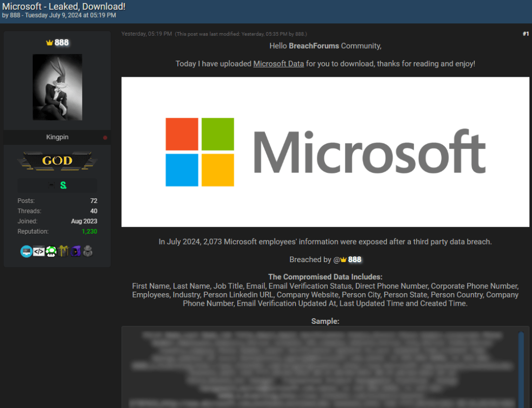Open the 888 username link in sidebar
Screen dimensions: 532x408
click(x=61, y=43)
